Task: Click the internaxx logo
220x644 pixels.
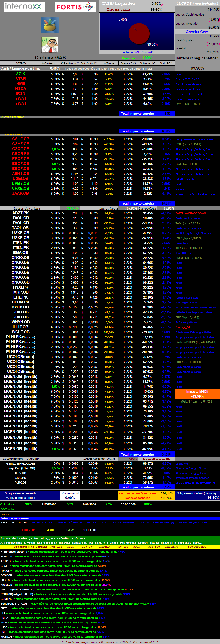Action: coord(24,7)
